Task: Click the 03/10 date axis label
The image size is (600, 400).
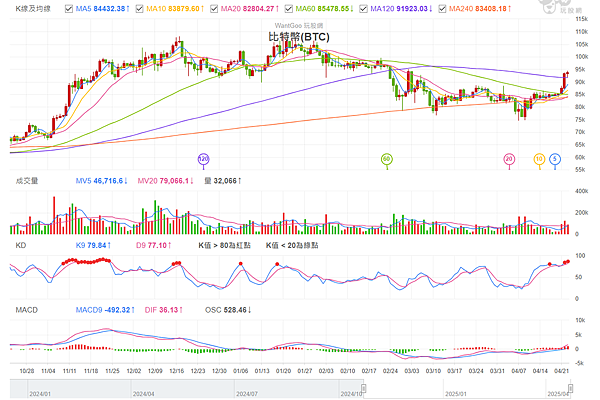Action: coord(433,371)
